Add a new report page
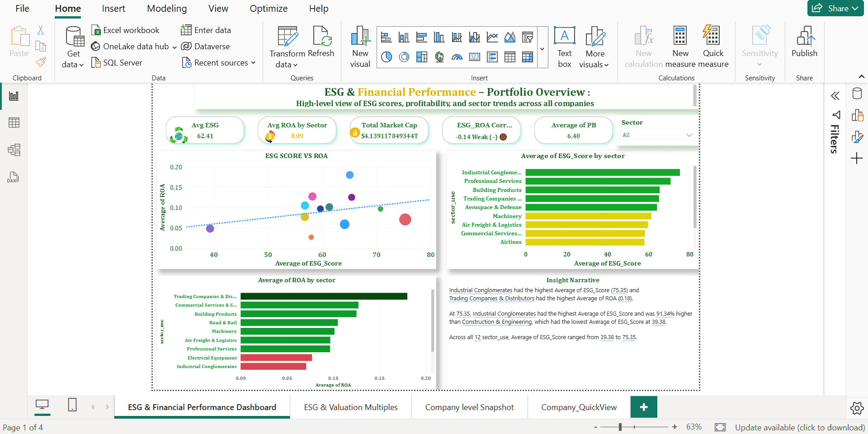Screen dimensions: 868x434 click(x=644, y=407)
